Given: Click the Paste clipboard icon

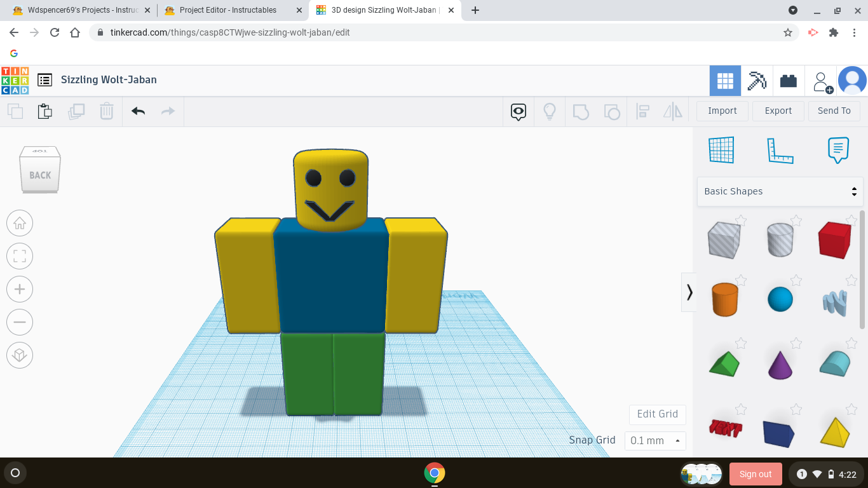Looking at the screenshot, I should (44, 111).
